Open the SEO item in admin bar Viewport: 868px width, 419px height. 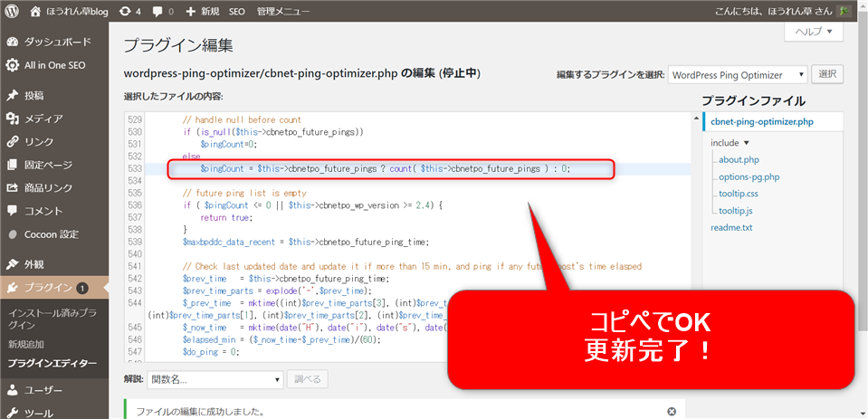pos(237,11)
